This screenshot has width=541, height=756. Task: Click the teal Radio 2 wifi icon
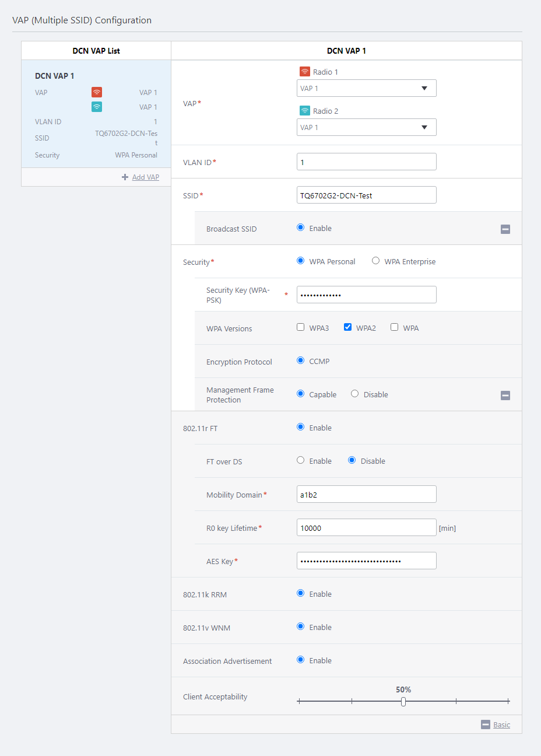tap(304, 111)
